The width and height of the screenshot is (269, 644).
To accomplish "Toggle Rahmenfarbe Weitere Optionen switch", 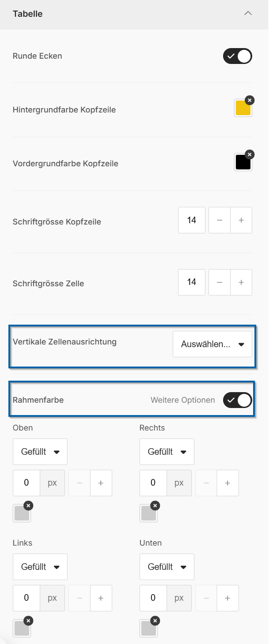I will tap(238, 400).
